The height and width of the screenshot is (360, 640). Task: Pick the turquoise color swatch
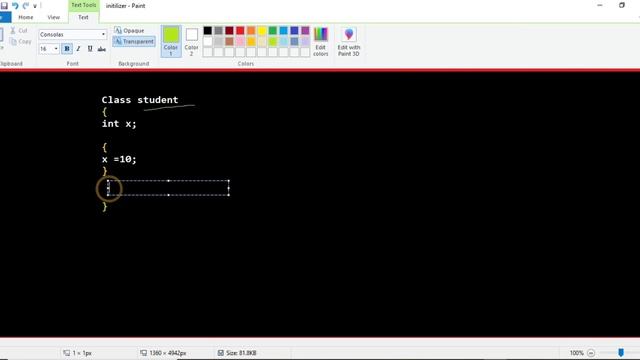click(x=284, y=31)
